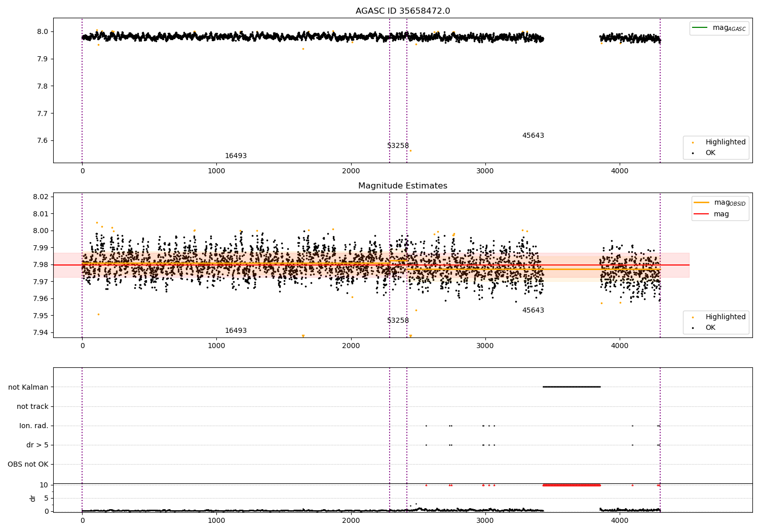Click the rotated 'dr' y-axis label

click(33, 498)
